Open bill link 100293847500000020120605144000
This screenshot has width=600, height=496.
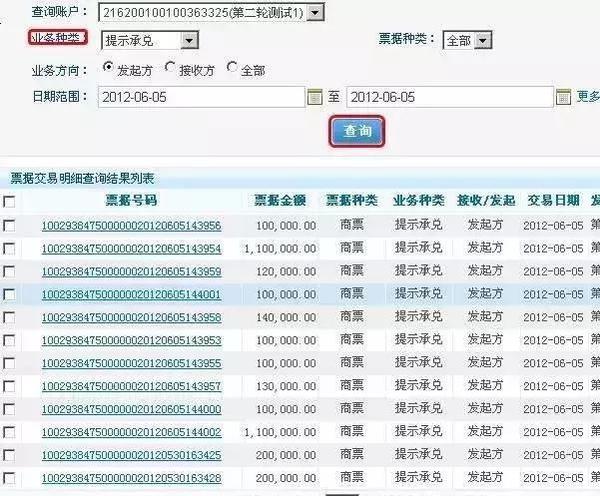(x=131, y=409)
